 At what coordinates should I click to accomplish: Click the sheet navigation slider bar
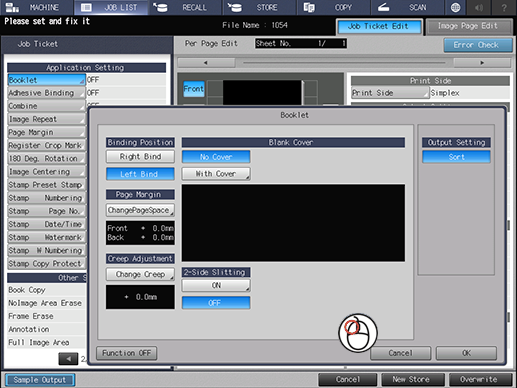[x=344, y=63]
